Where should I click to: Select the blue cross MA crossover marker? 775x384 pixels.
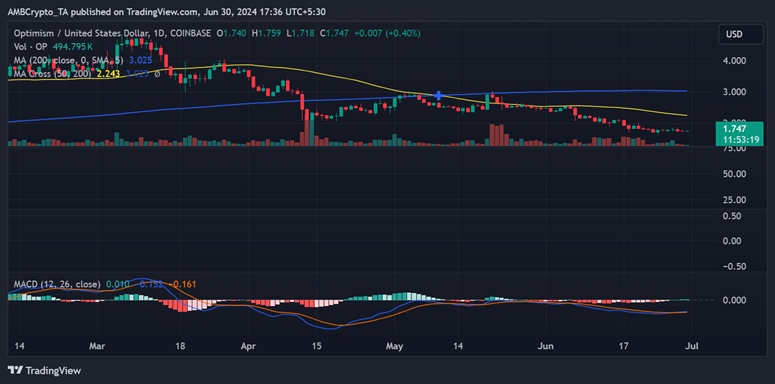(x=438, y=95)
